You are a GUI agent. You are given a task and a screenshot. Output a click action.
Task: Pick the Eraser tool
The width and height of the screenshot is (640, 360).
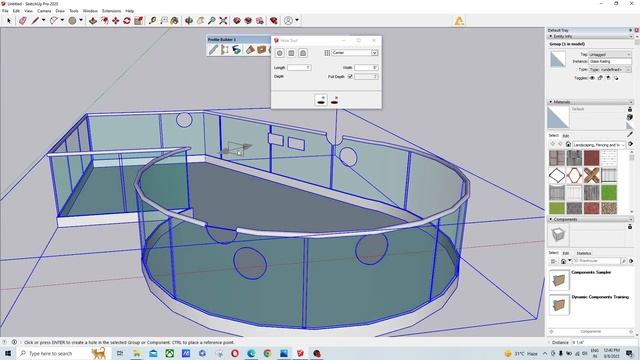[x=23, y=20]
